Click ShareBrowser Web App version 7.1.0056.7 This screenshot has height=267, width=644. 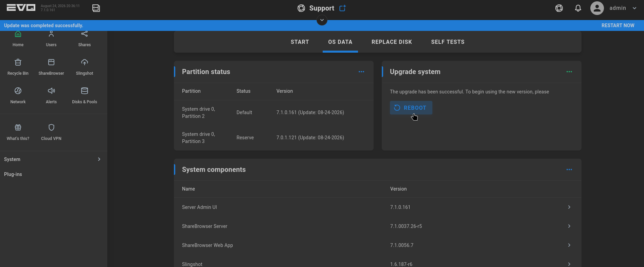[402, 245]
